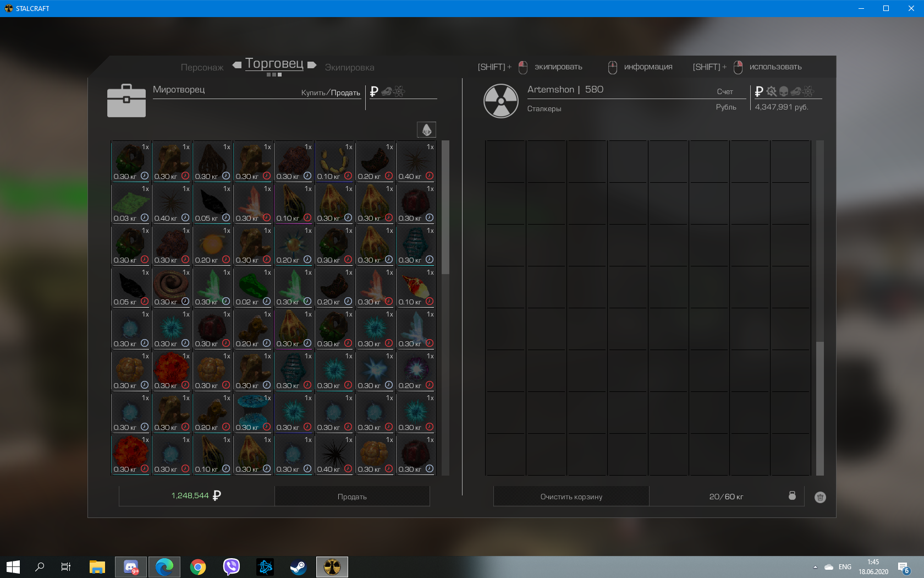Click the player basket scrollbar

coord(820,408)
